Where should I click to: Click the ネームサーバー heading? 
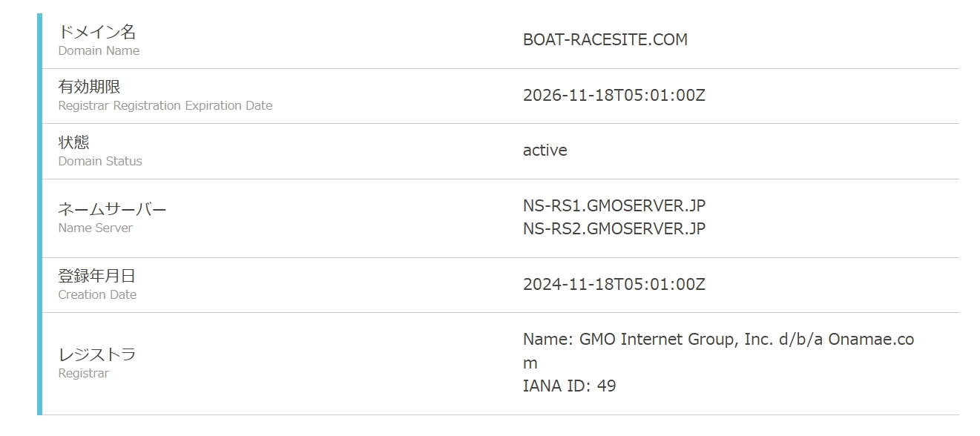[112, 209]
